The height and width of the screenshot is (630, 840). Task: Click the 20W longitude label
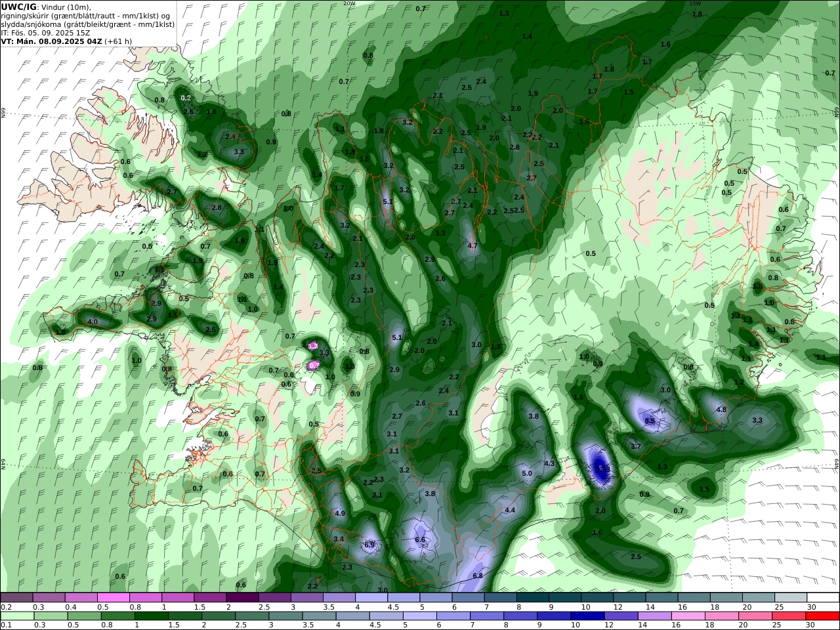[350, 3]
